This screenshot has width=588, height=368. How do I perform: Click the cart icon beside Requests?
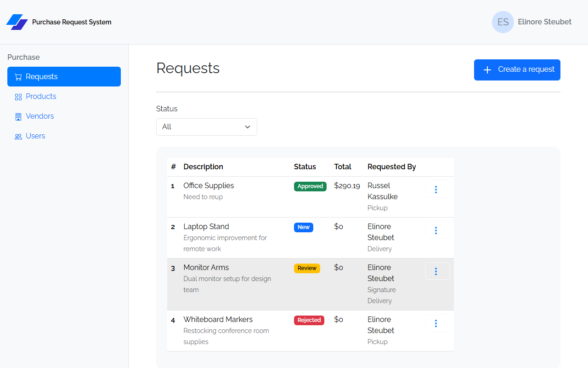(x=18, y=77)
